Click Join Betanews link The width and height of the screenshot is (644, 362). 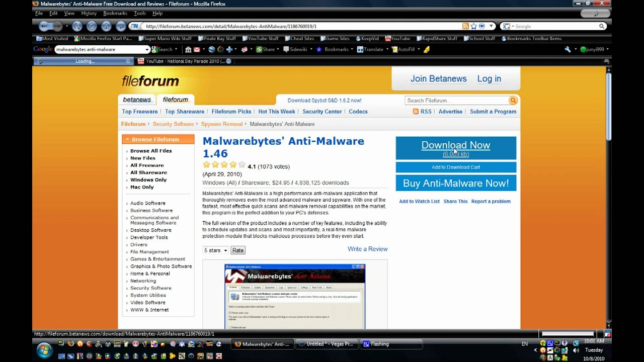(438, 78)
